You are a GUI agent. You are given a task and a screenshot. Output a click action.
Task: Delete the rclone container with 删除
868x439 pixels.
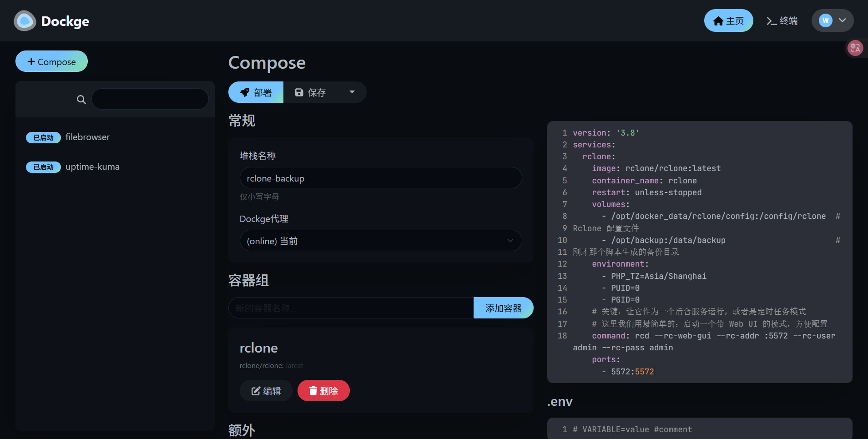point(323,391)
